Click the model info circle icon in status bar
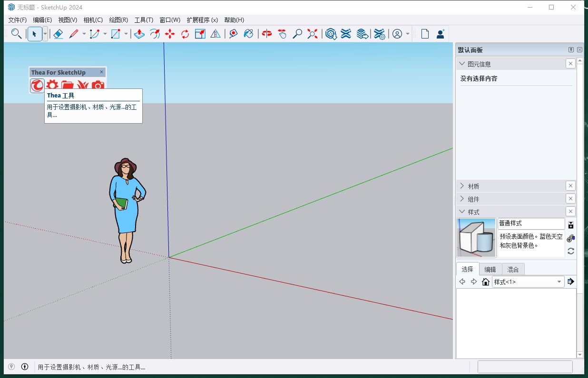588x378 pixels. (x=25, y=367)
